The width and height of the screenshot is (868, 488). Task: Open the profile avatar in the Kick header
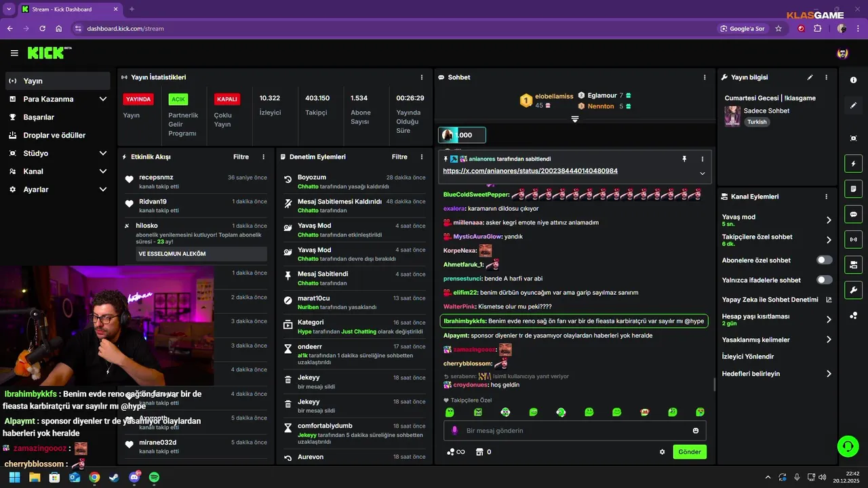[x=842, y=53]
